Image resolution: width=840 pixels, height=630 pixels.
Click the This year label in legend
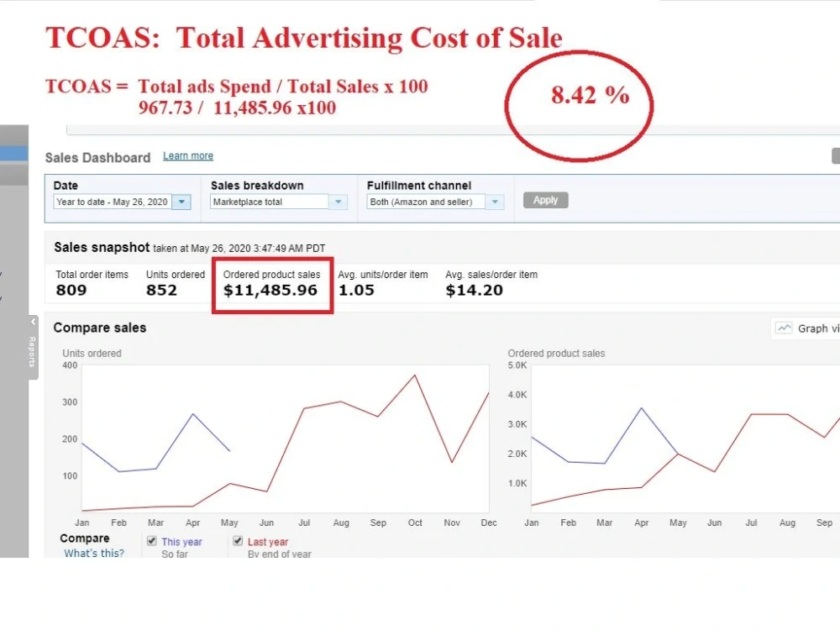tap(181, 542)
